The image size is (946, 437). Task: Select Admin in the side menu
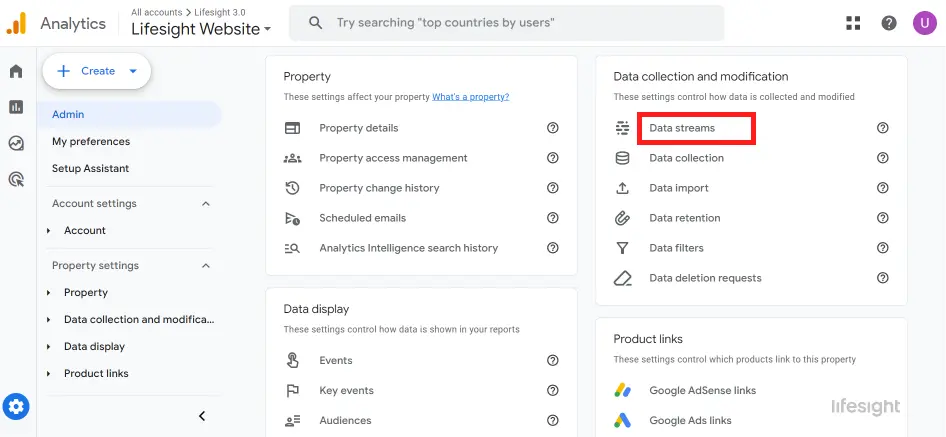point(129,115)
